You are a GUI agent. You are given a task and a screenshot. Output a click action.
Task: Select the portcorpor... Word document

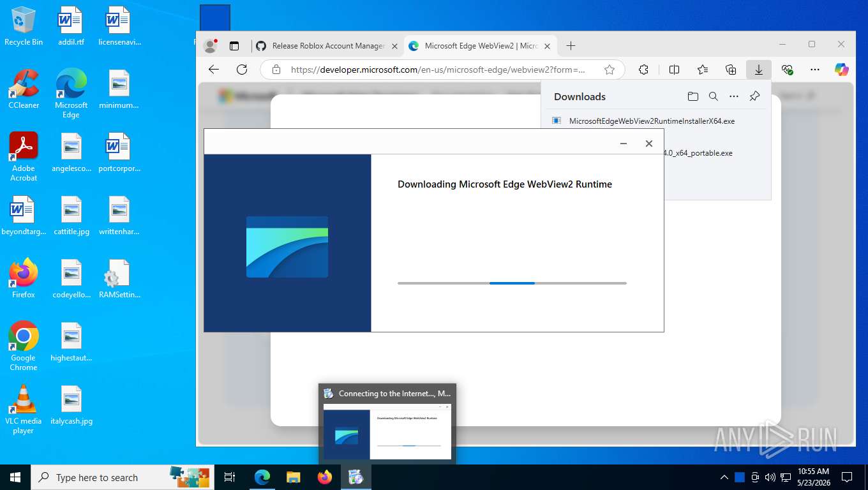coord(119,152)
